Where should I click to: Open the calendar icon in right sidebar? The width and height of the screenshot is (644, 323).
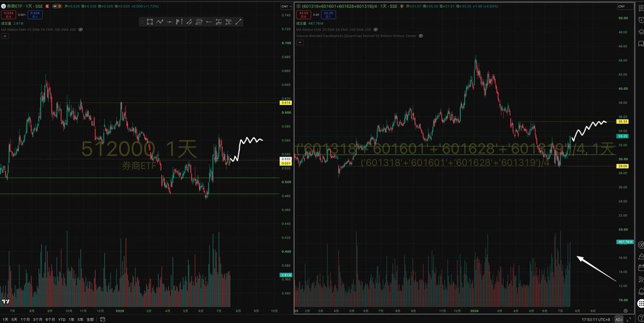640,268
